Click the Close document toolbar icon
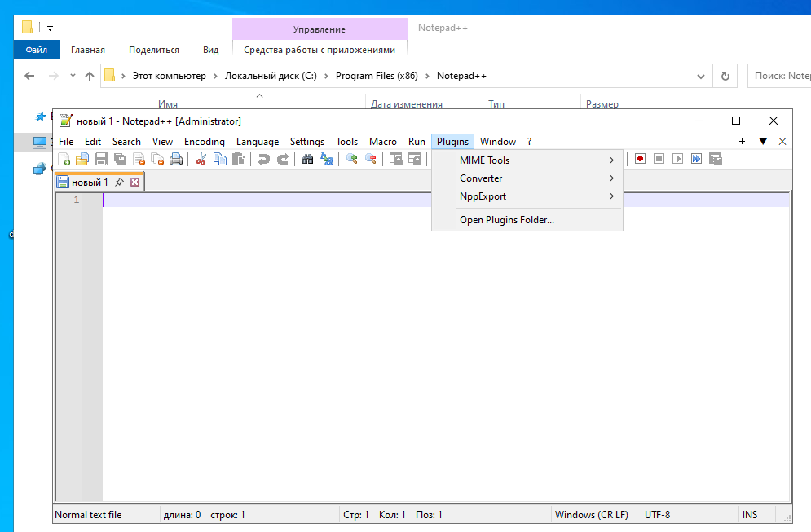 (139, 159)
